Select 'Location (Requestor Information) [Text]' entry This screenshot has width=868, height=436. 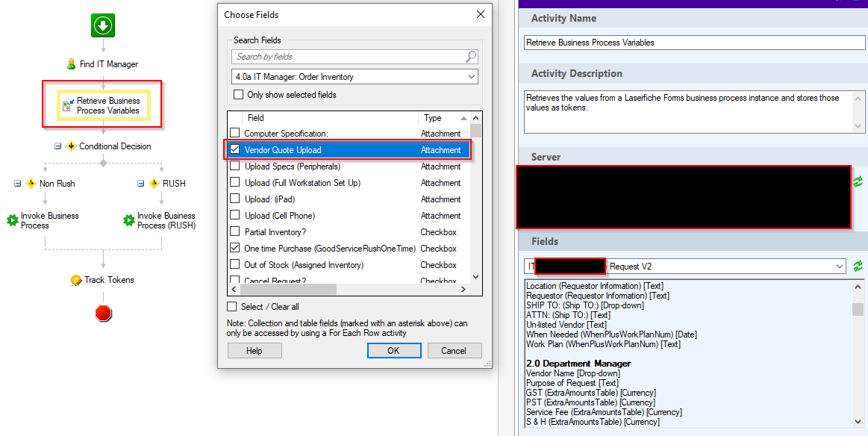tap(595, 286)
